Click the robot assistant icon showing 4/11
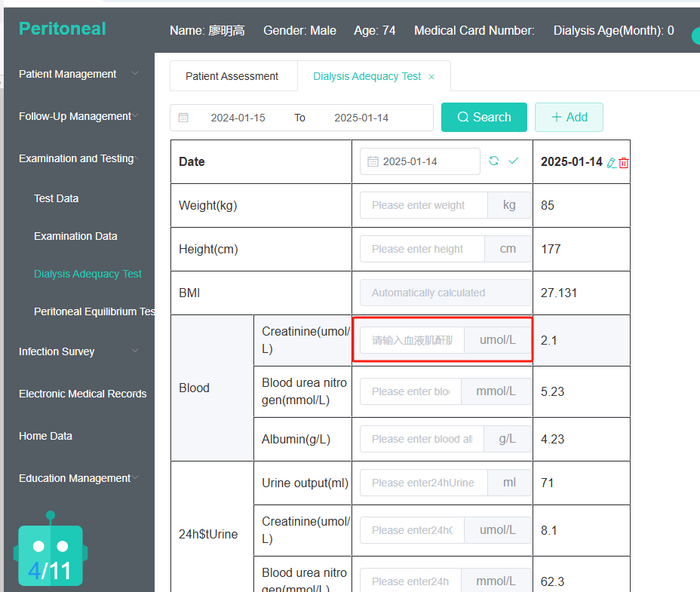Viewport: 700px width, 592px height. [x=51, y=549]
